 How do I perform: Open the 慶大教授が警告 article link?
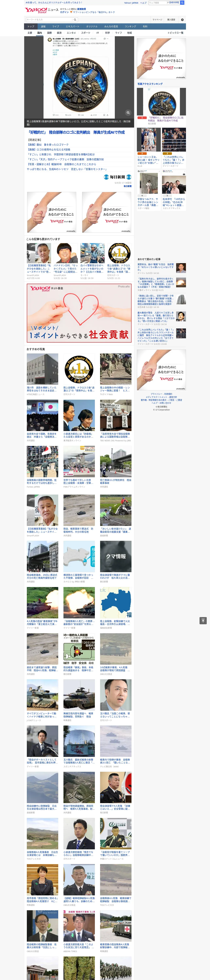point(156,317)
